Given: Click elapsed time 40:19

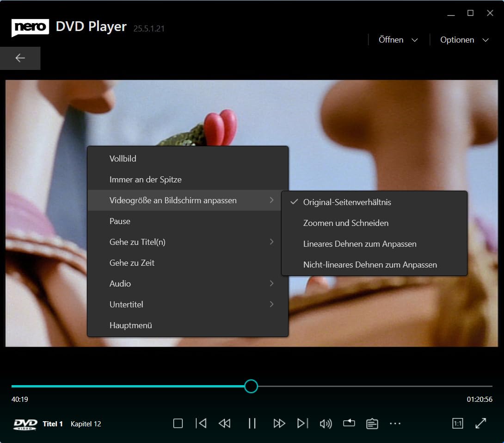Looking at the screenshot, I should click(x=19, y=399).
